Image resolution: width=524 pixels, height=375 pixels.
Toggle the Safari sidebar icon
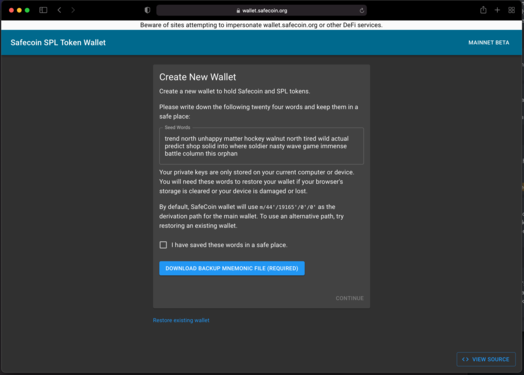point(43,10)
